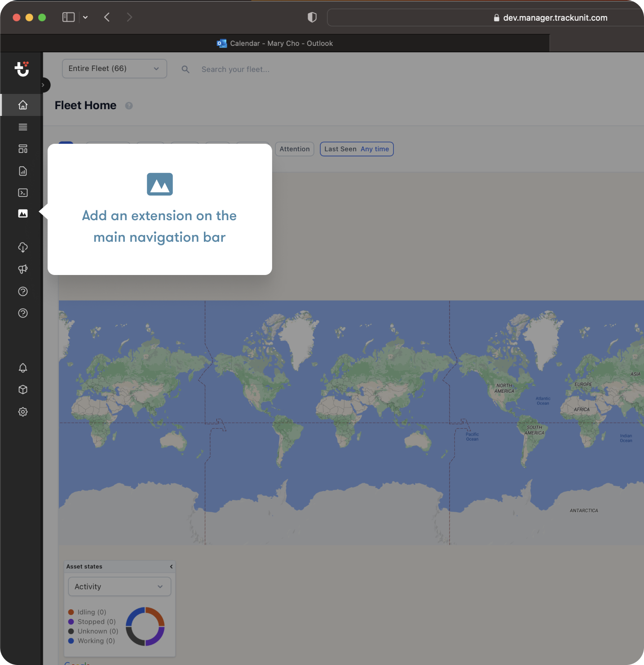
Task: Expand the sidebar with the arrow toggle
Action: click(x=43, y=85)
